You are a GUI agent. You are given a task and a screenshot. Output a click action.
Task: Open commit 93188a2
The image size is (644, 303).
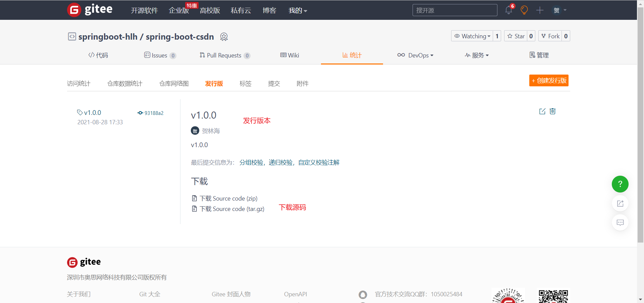[x=150, y=113]
